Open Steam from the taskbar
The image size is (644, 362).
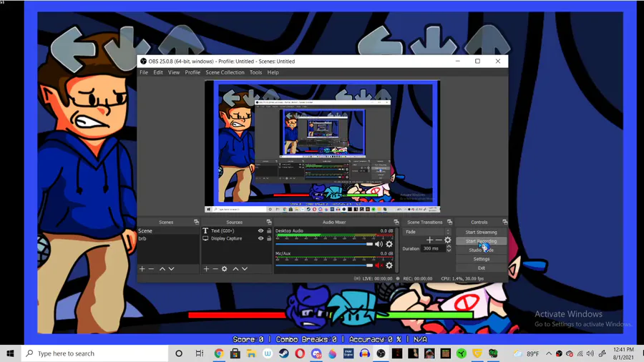point(284,353)
